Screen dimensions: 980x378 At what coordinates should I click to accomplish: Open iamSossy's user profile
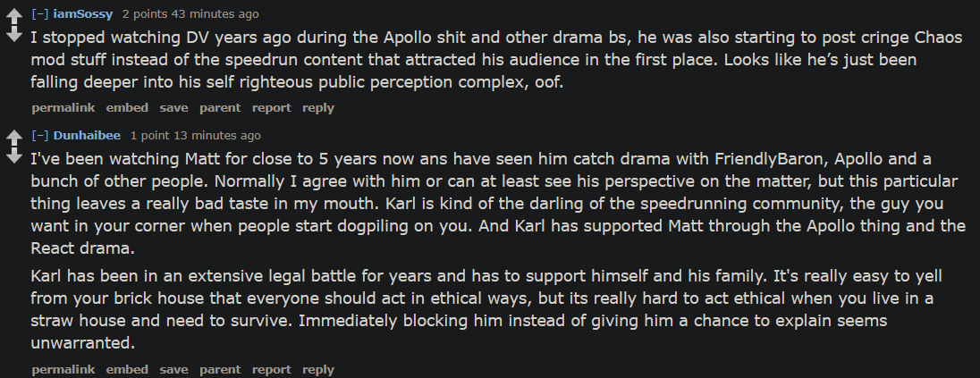[x=83, y=14]
